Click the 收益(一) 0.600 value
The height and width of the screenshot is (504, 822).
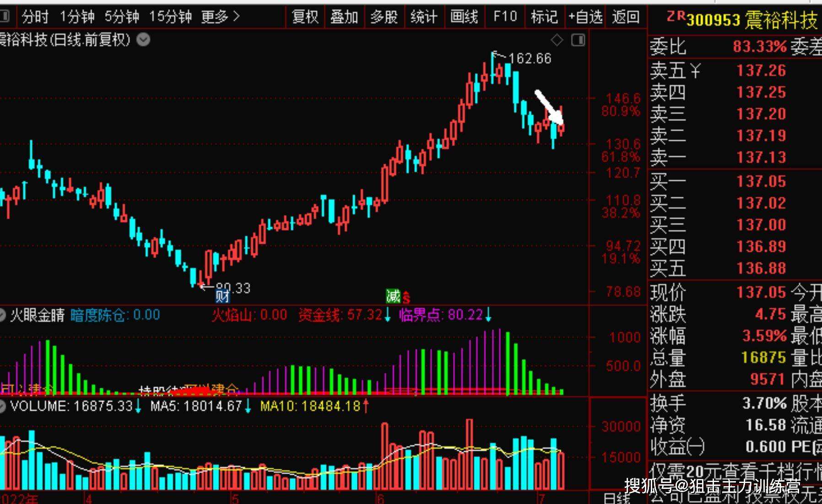click(766, 446)
